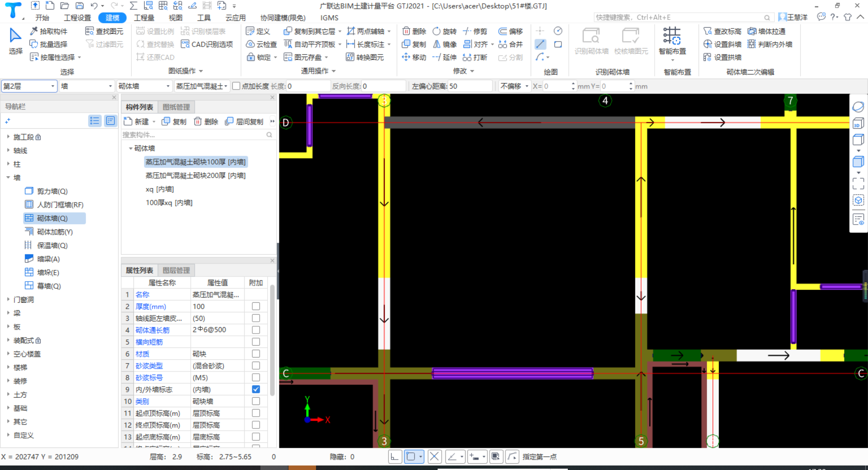This screenshot has width=868, height=470.
Task: Click the 层间复制 button
Action: click(244, 122)
